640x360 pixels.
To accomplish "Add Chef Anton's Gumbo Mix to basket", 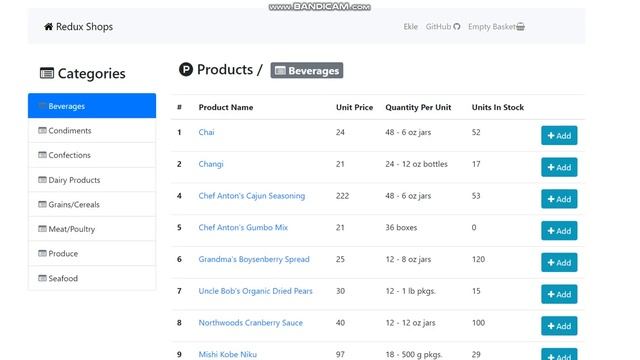I will tap(559, 231).
